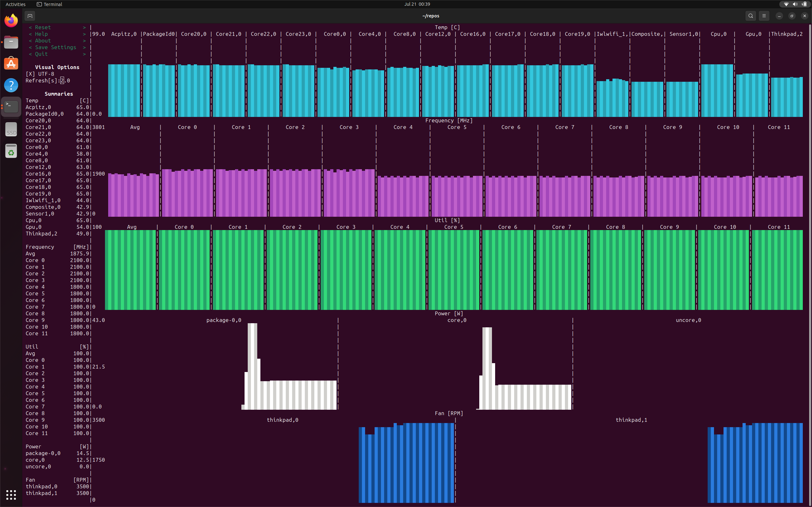
Task: Open the date and time calendar
Action: [x=417, y=4]
